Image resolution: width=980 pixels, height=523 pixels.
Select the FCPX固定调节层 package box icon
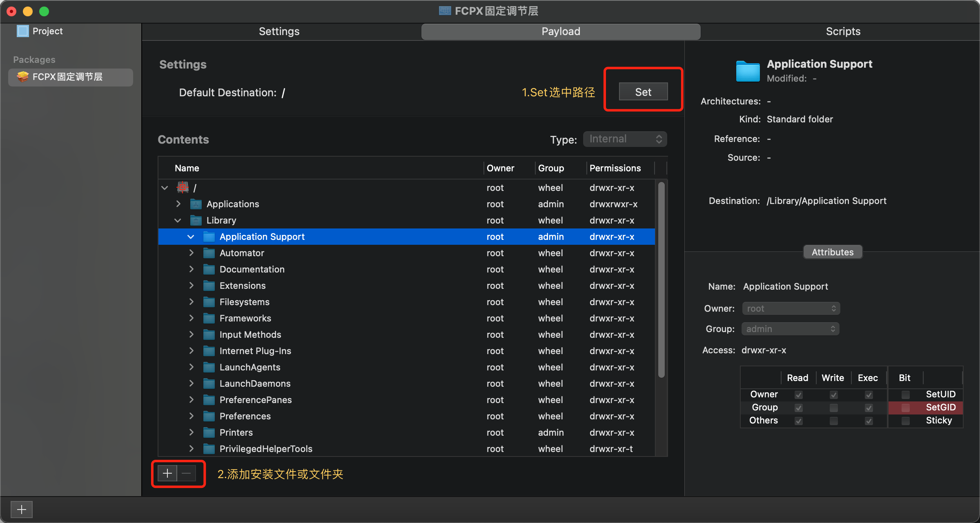[x=22, y=77]
